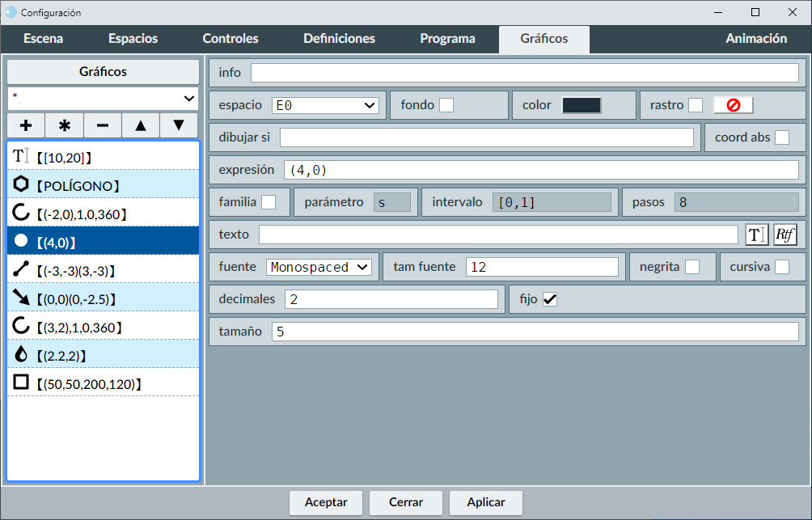Open the plain text editor icon
The image size is (812, 520).
[756, 235]
